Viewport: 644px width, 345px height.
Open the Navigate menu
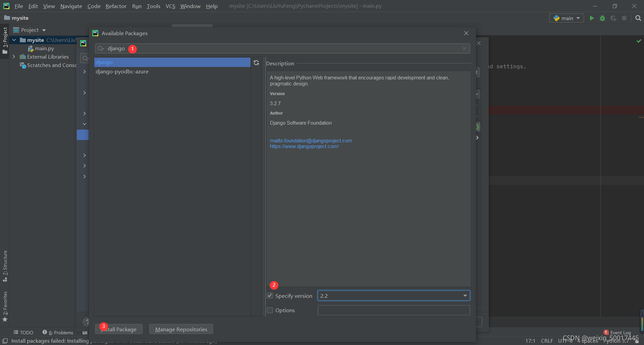pyautogui.click(x=71, y=6)
